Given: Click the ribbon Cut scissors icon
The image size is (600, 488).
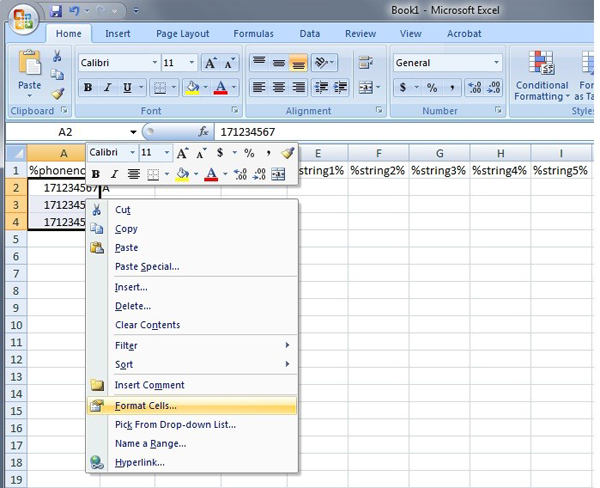Looking at the screenshot, I should (x=57, y=56).
